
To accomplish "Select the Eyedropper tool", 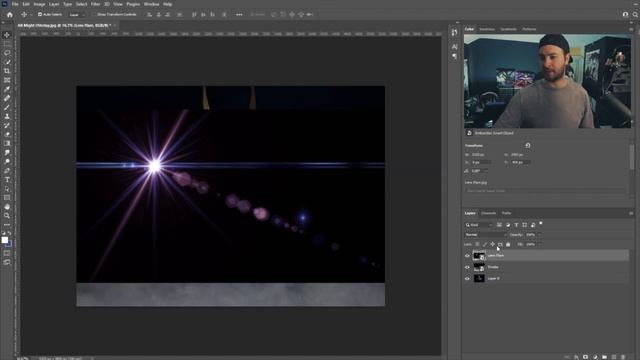I will (7, 89).
